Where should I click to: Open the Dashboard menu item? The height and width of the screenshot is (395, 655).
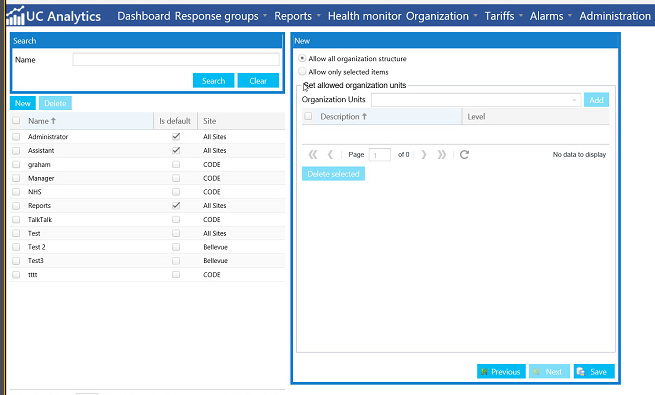144,16
